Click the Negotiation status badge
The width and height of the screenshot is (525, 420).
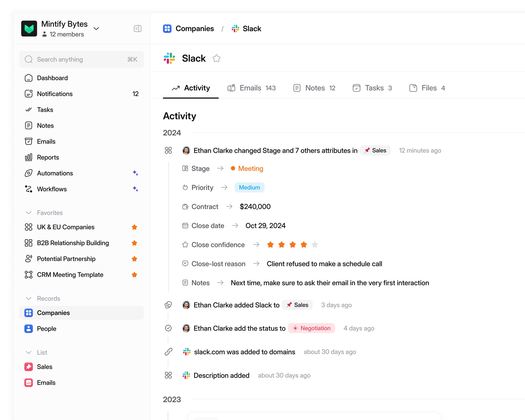312,328
